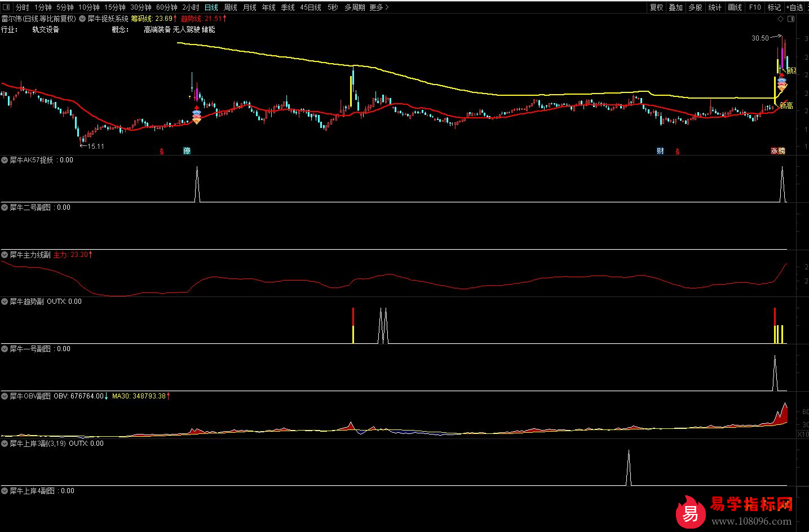The height and width of the screenshot is (532, 809).
Task: Click the 高端装备 concept link
Action: 157,29
